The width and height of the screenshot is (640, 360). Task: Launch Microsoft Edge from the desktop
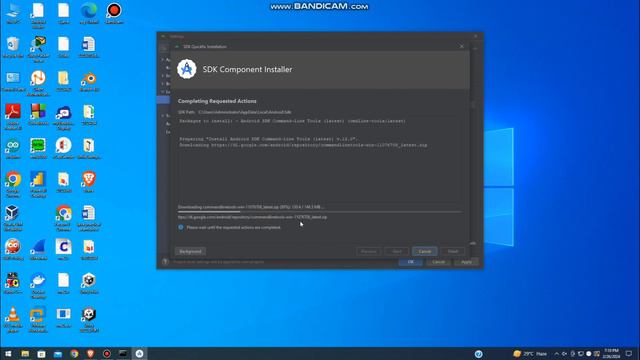(x=89, y=13)
